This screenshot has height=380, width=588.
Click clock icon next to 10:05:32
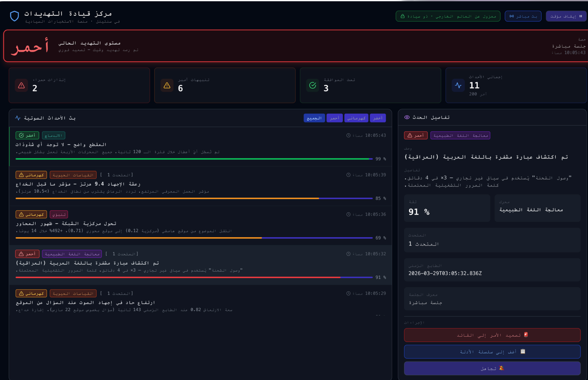click(348, 254)
